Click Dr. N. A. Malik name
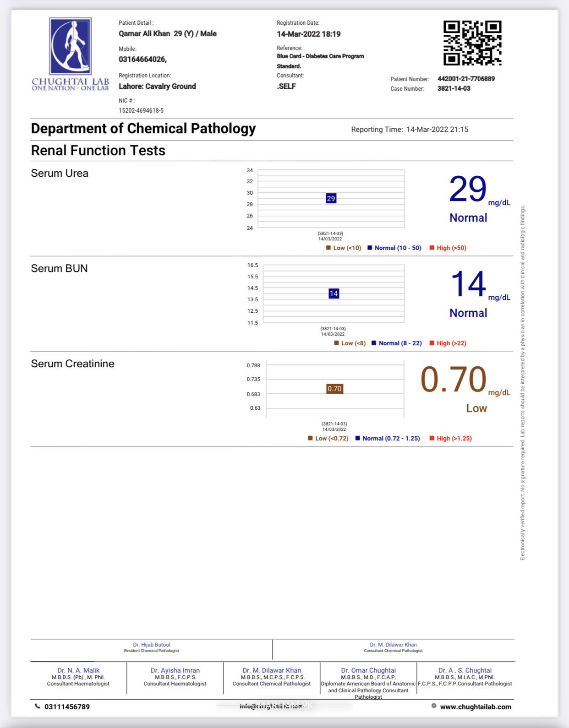The width and height of the screenshot is (569, 728). coord(78,670)
